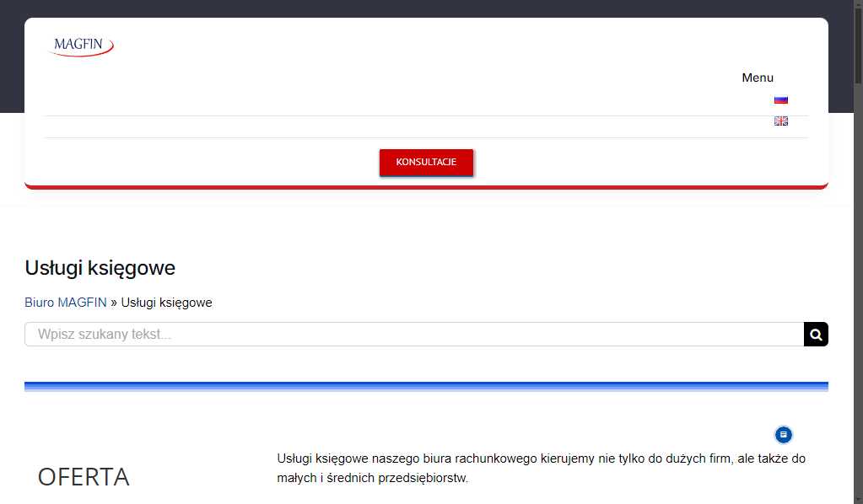Click the » breadcrumb separator
Screen dimensions: 863x504
(114, 303)
